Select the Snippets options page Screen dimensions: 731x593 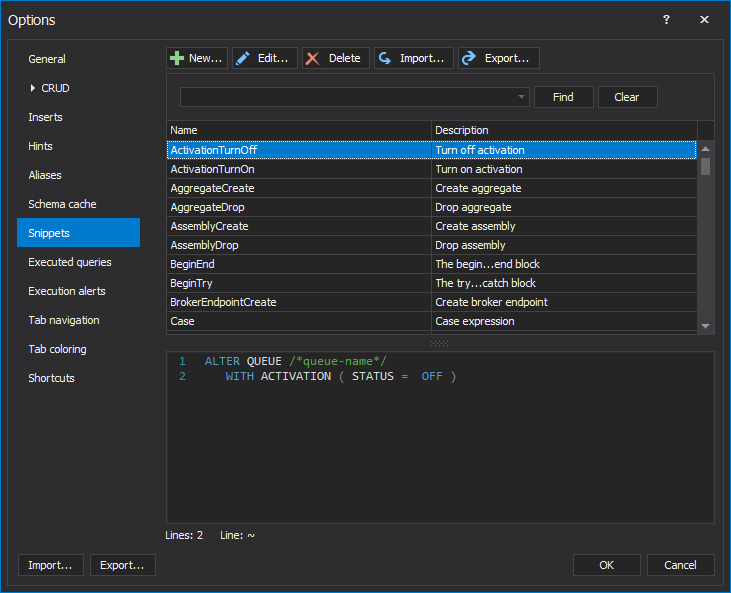point(78,233)
